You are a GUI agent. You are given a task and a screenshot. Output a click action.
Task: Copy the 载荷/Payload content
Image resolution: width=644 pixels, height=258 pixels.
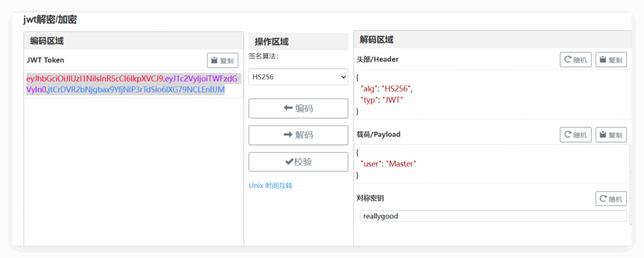(611, 135)
